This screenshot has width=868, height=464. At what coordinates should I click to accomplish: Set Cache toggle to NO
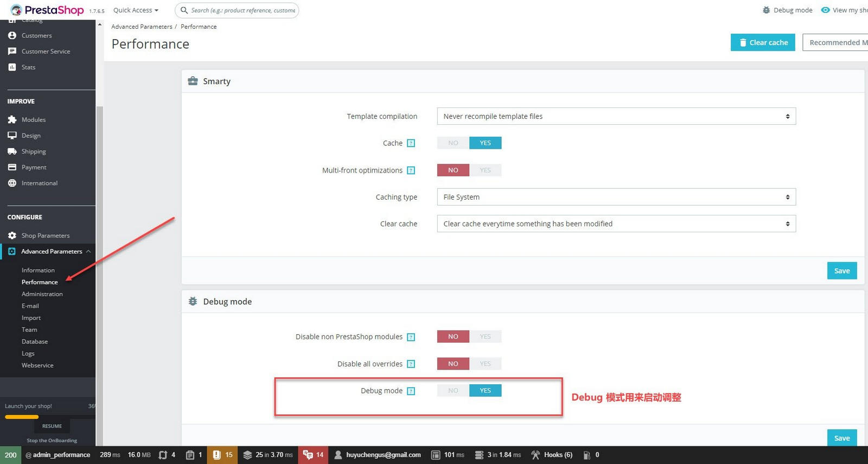(x=453, y=143)
